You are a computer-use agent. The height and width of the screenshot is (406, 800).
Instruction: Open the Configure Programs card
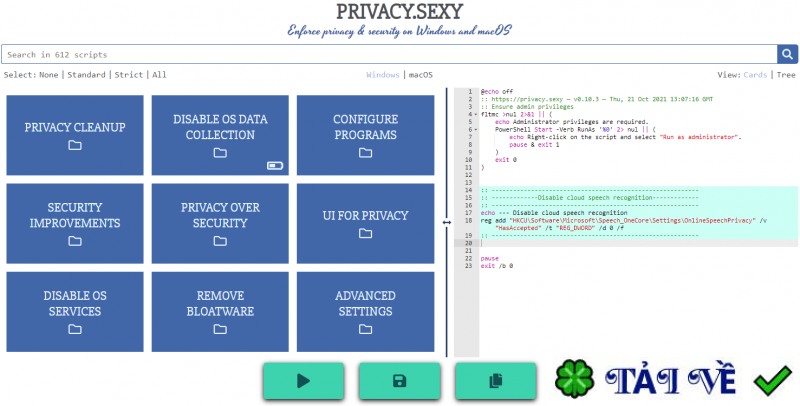coord(365,135)
